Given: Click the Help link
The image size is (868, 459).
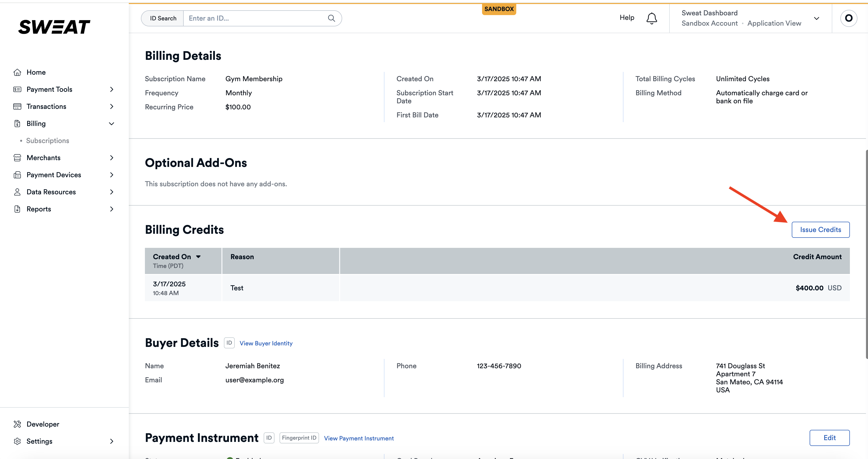Looking at the screenshot, I should coord(627,18).
